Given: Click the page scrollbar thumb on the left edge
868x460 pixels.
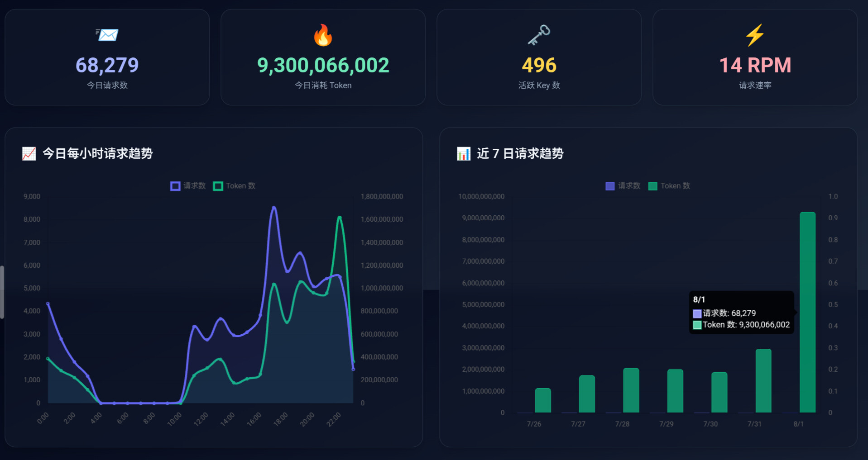Looking at the screenshot, I should click(x=2, y=292).
